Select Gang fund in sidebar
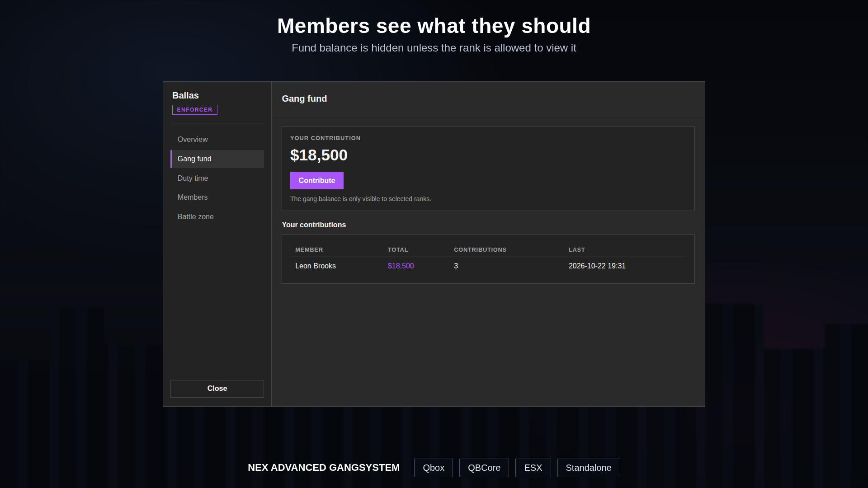 (217, 159)
